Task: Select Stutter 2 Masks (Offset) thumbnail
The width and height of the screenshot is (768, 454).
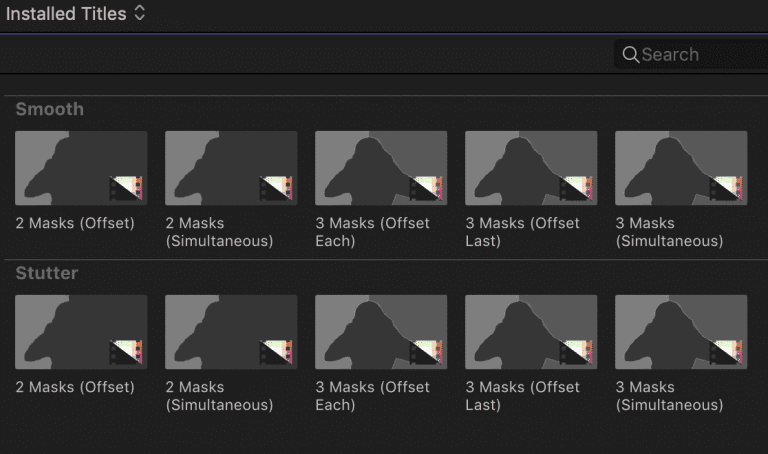Action: click(81, 332)
